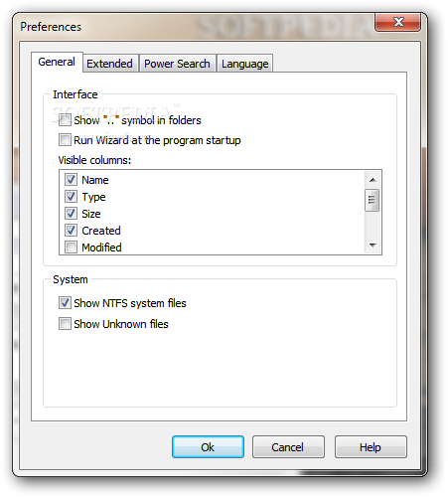Select the Name entry text in columns list
Viewport: 448px width, 497px height.
pyautogui.click(x=95, y=180)
